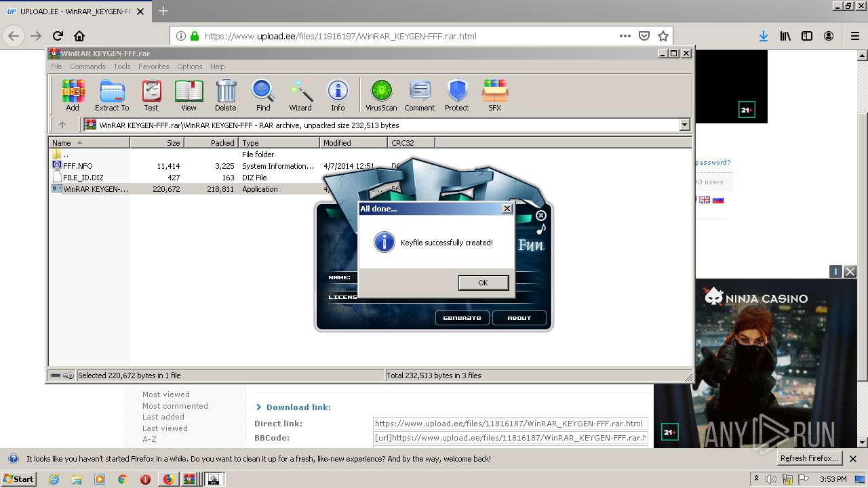868x488 pixels.
Task: Sort file list by Size column
Action: pyautogui.click(x=157, y=142)
